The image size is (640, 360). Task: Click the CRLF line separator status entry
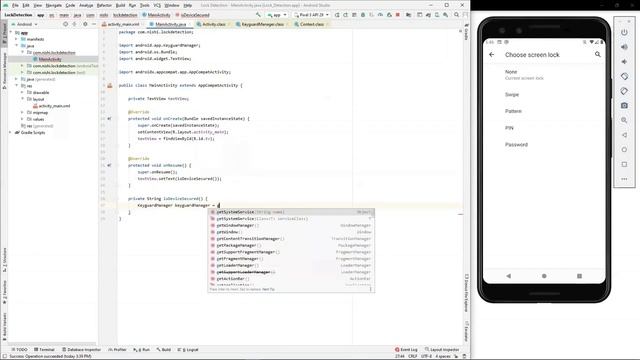[x=413, y=356]
